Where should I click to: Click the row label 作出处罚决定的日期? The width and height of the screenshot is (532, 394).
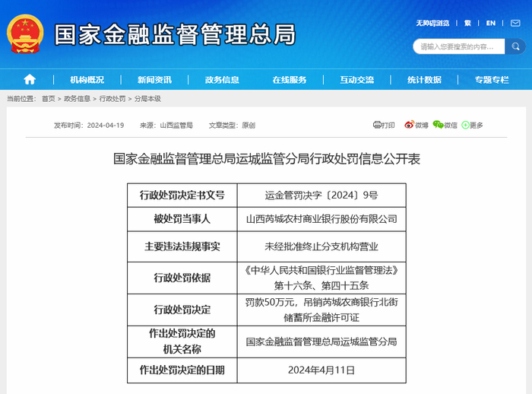coord(182,370)
